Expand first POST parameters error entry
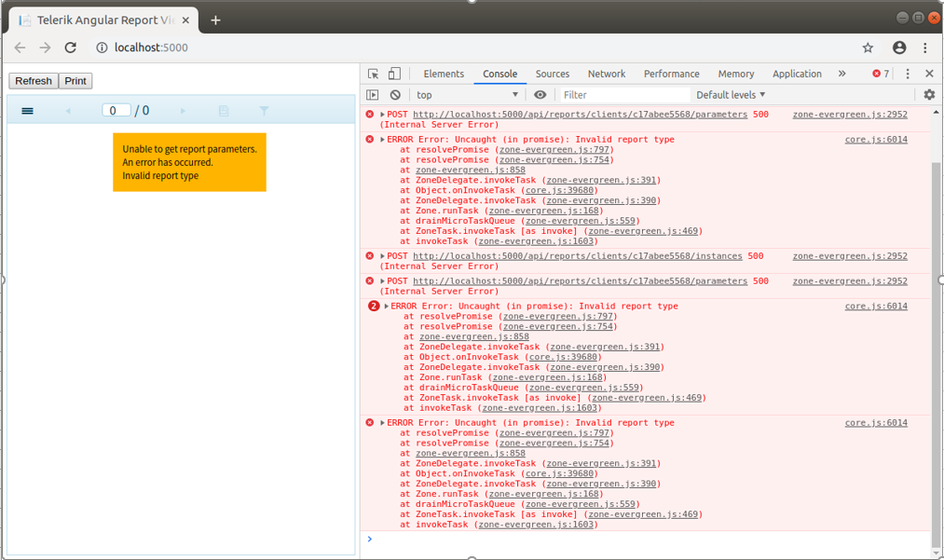 pyautogui.click(x=382, y=115)
